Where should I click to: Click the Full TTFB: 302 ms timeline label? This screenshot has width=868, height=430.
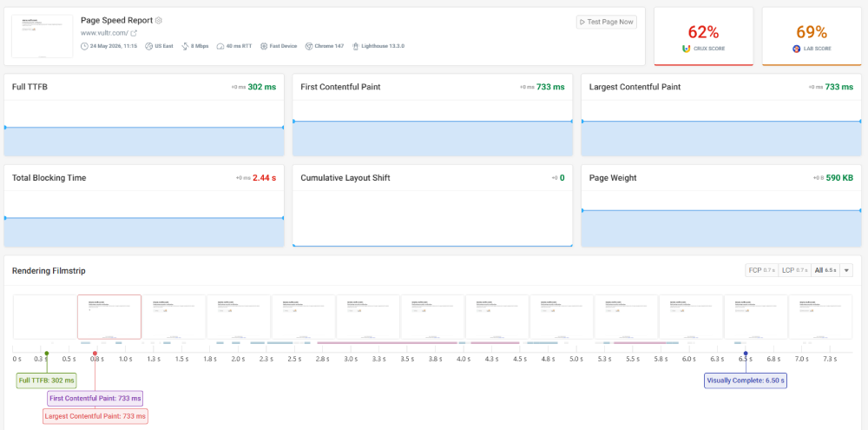point(47,380)
